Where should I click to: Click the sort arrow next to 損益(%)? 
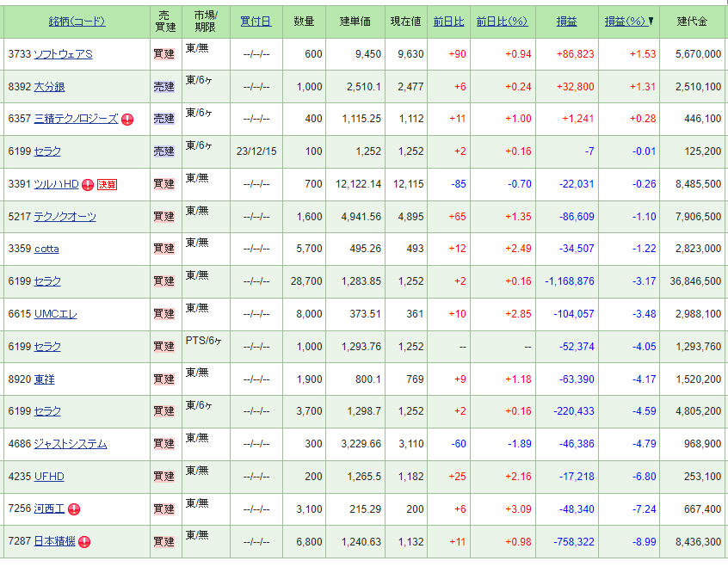tap(651, 22)
